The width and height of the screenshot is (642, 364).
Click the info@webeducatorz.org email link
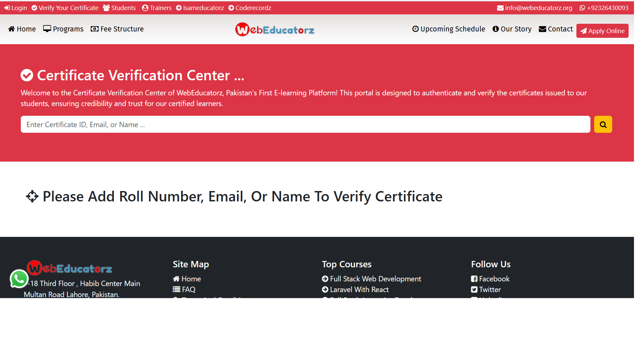click(535, 8)
